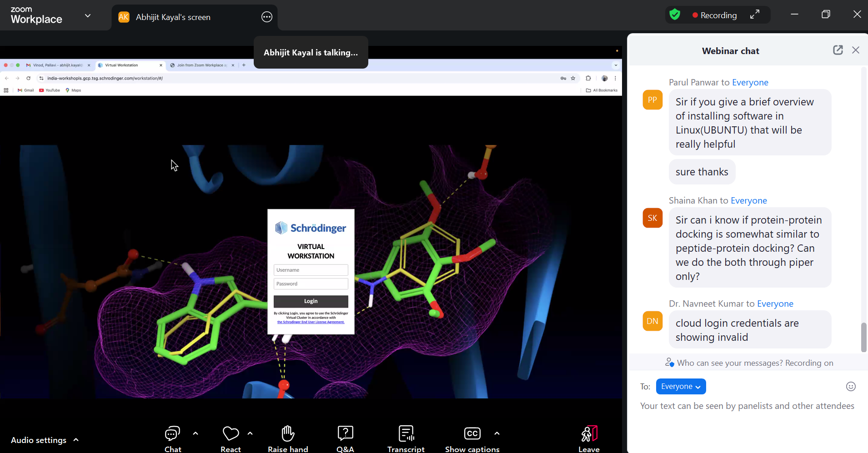
Task: Click the React heart icon
Action: (231, 434)
